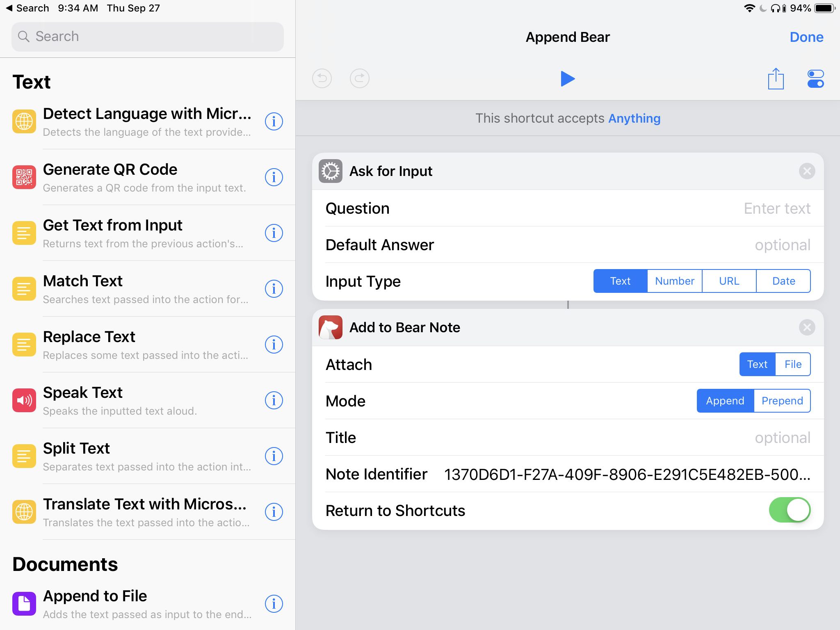The width and height of the screenshot is (840, 630).
Task: Set Input Type to Number
Action: click(674, 281)
